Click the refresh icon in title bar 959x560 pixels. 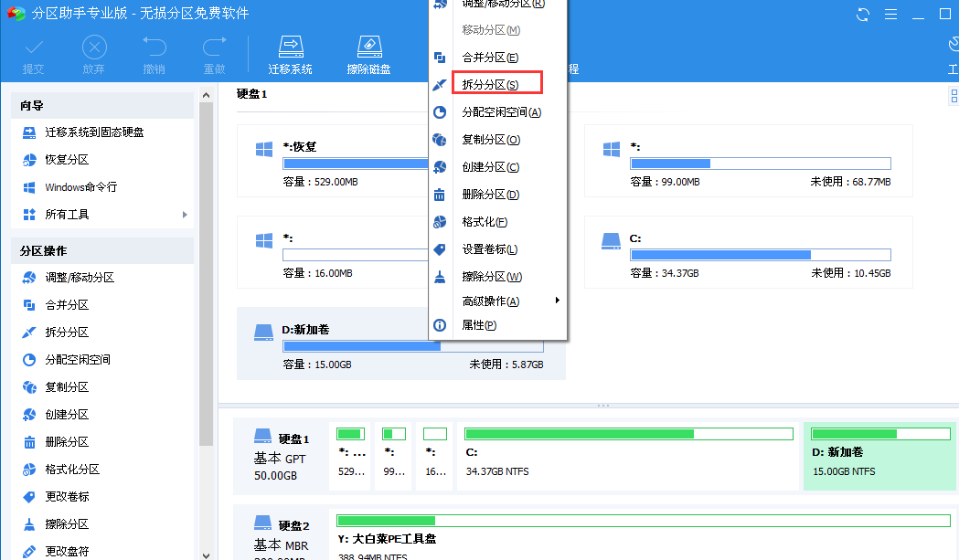(863, 14)
